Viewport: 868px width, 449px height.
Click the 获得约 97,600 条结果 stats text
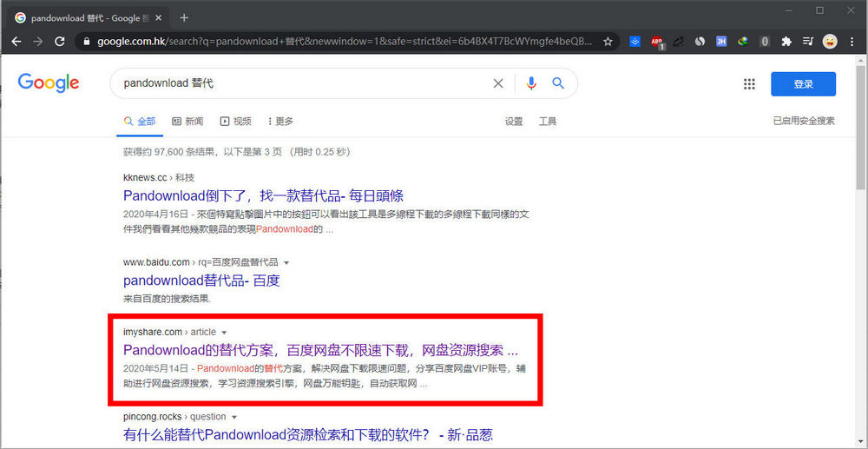(237, 152)
